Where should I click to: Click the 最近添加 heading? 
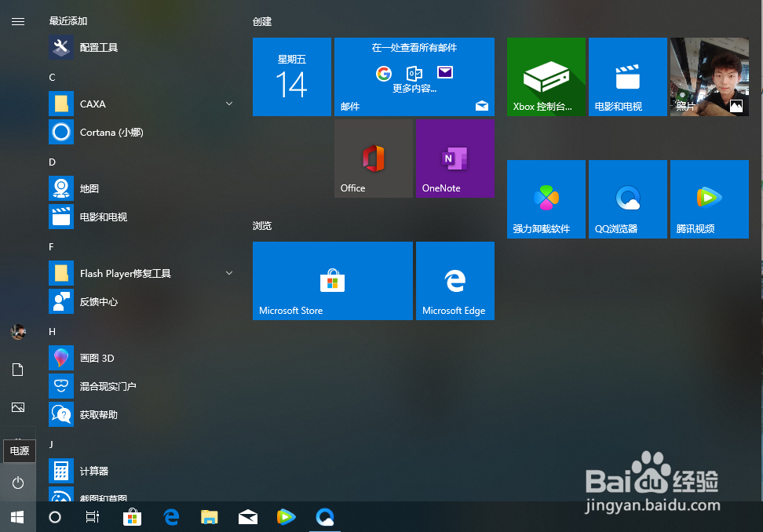point(68,21)
